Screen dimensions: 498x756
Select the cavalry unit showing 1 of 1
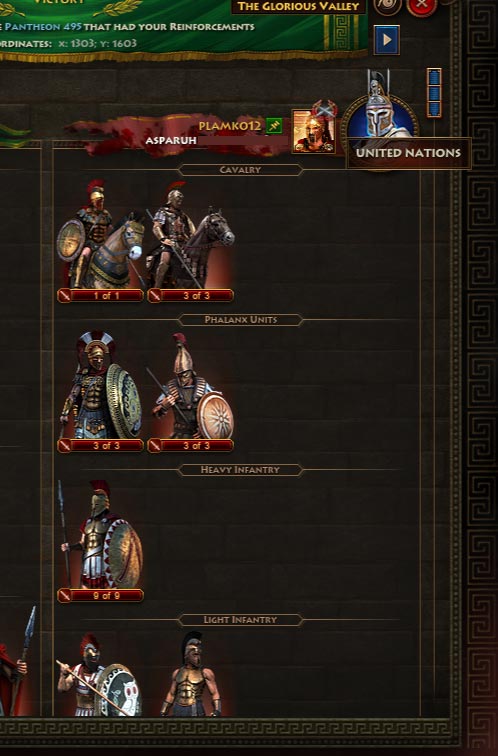tap(100, 241)
